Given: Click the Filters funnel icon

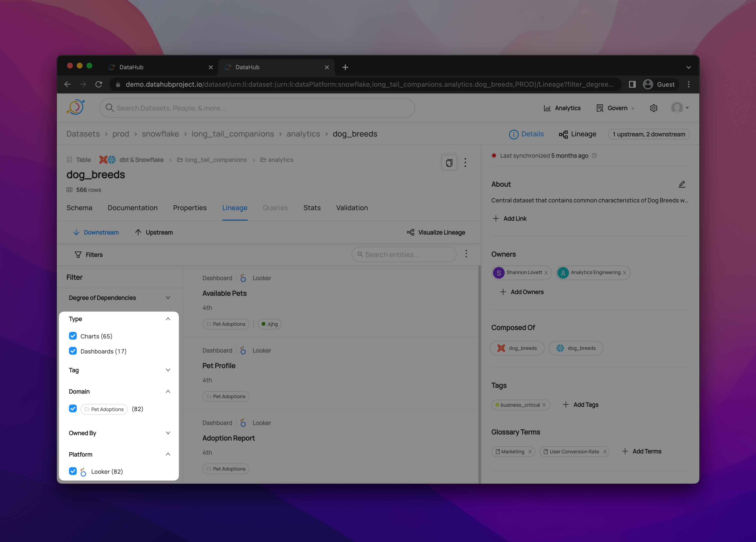Looking at the screenshot, I should (x=78, y=255).
